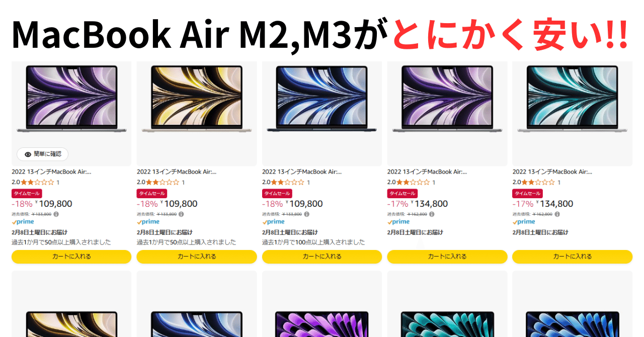644x337 pixels.
Task: Click the 簡単に確認 quick-look eye button
Action: (x=42, y=154)
